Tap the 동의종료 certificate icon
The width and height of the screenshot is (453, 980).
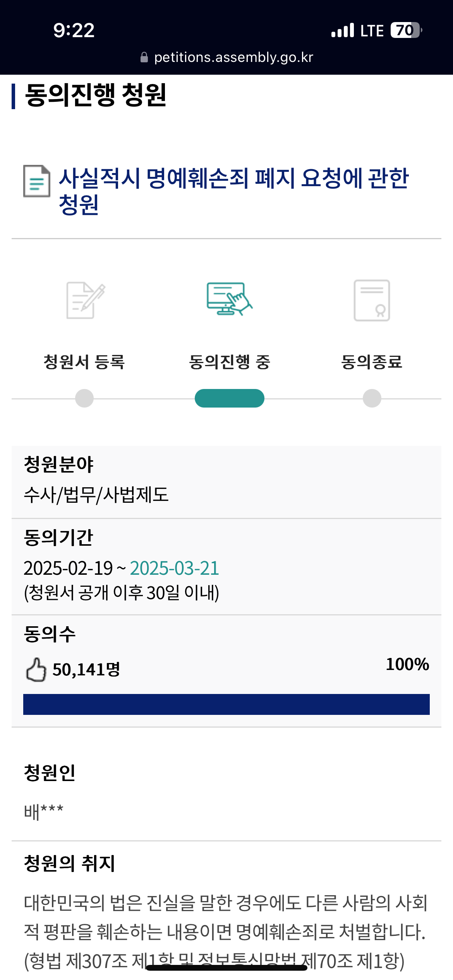372,300
